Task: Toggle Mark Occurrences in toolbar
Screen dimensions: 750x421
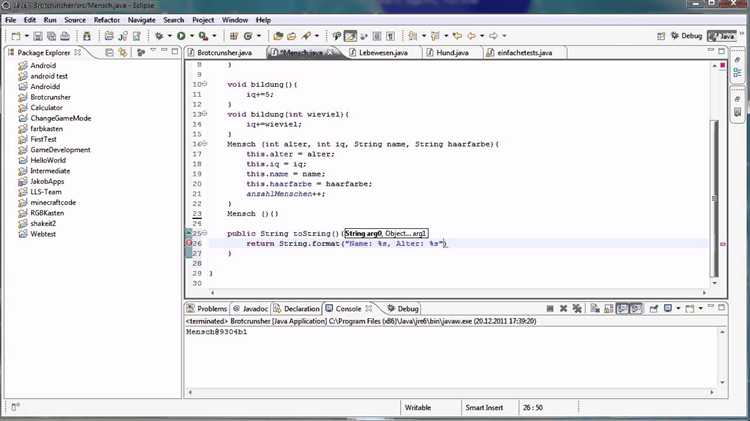Action: (350, 36)
